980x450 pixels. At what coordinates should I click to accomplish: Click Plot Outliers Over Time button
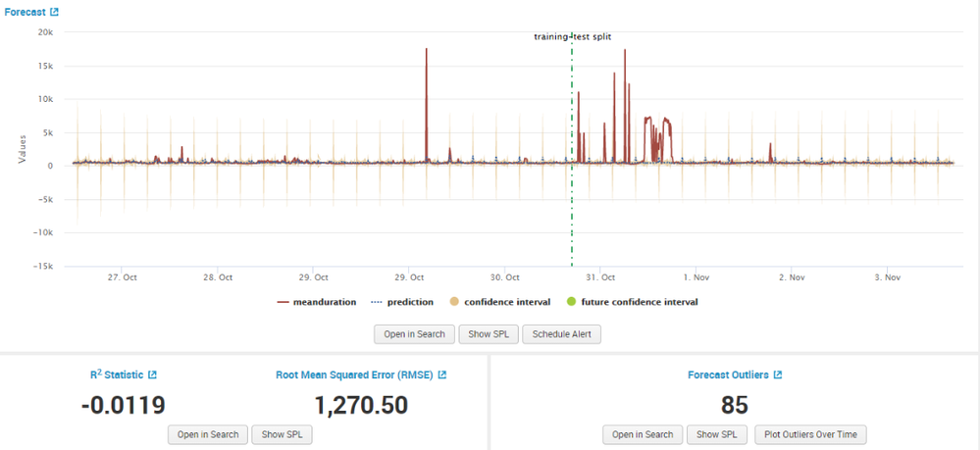point(810,434)
